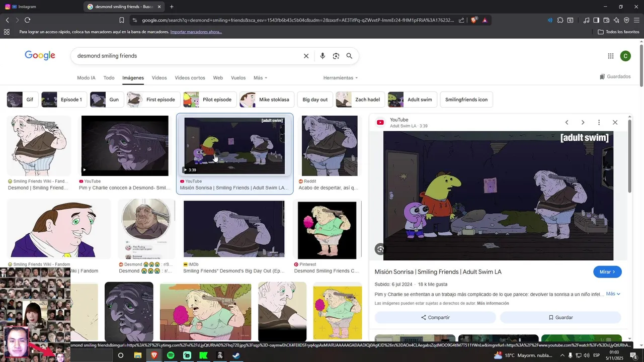Reload the page with the refresh icon

(x=27, y=20)
